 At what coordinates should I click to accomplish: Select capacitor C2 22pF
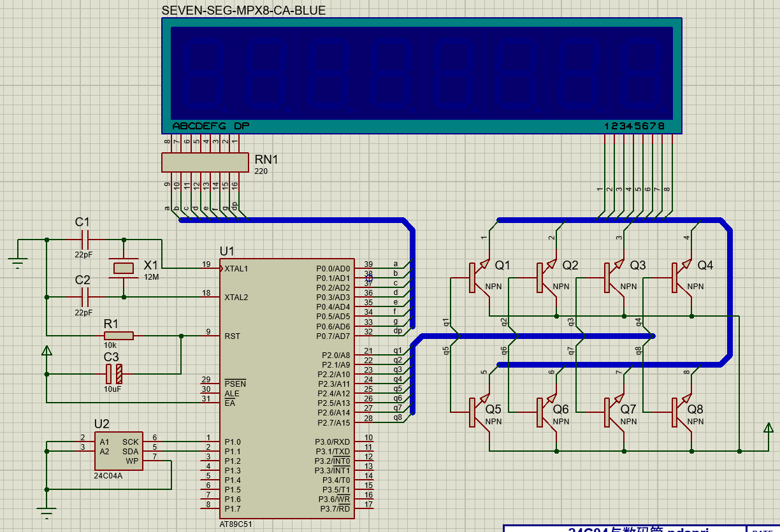point(85,297)
